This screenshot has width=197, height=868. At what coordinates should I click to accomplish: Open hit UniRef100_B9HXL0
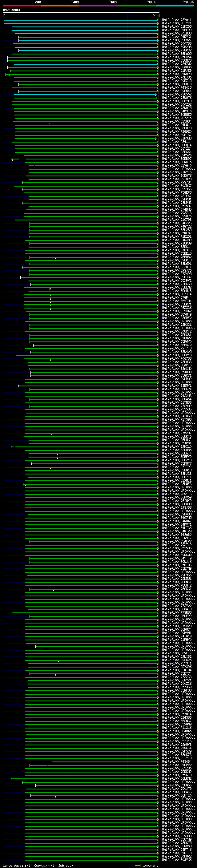(x=176, y=446)
